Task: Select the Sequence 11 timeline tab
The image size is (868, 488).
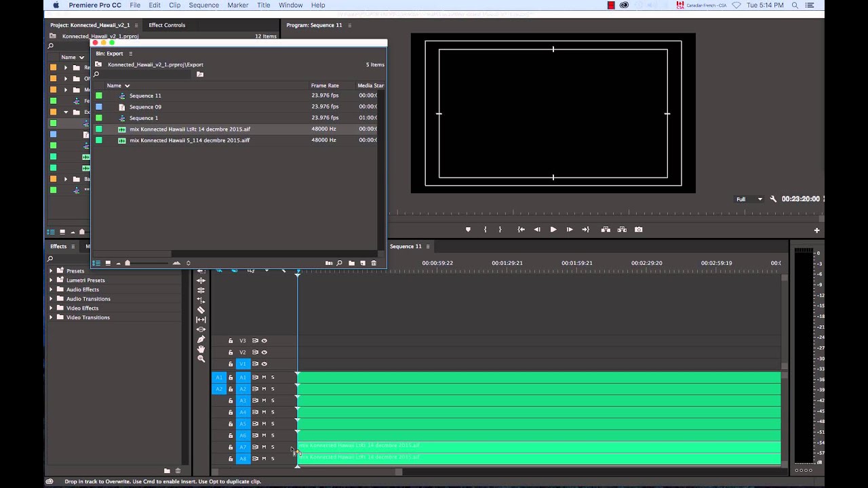Action: coord(406,247)
